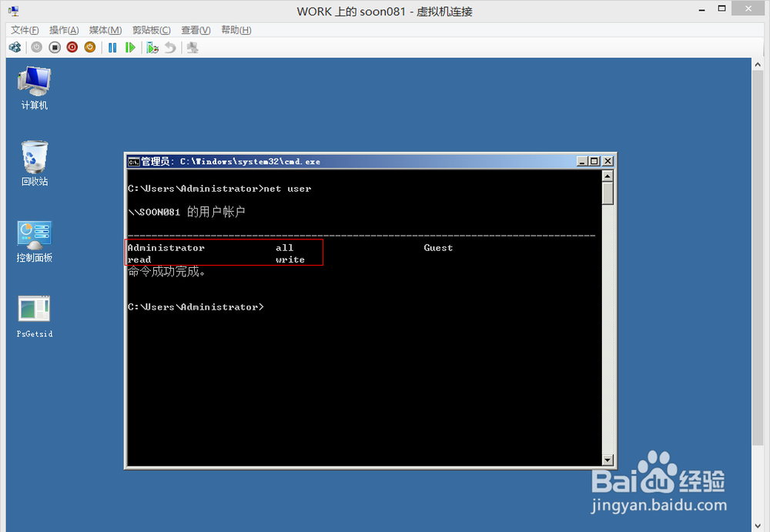
Task: Close the virtual machine connection window
Action: (748, 8)
